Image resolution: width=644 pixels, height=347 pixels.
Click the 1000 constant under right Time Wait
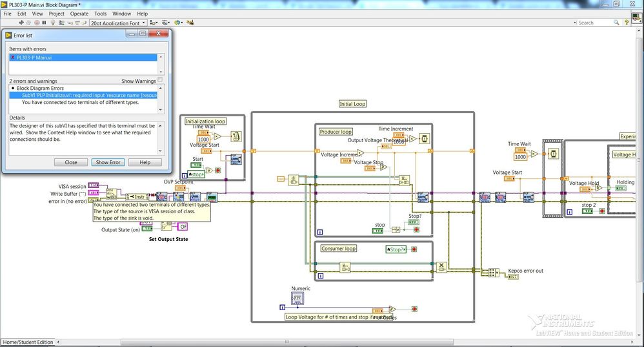(520, 156)
